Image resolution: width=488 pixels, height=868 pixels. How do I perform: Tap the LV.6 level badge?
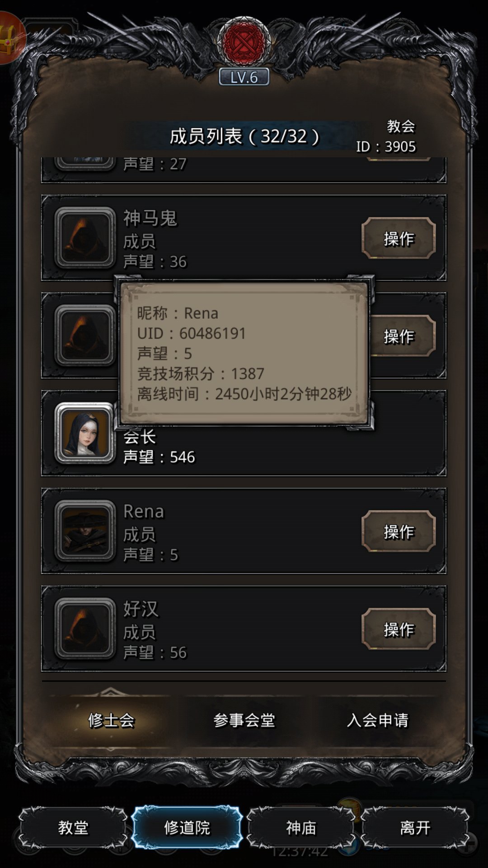tap(244, 77)
